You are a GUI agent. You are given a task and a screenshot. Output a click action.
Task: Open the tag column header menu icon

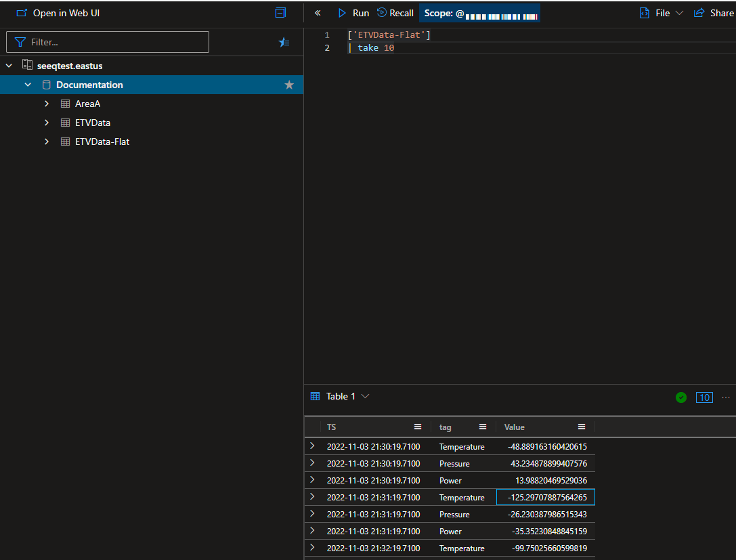click(483, 427)
